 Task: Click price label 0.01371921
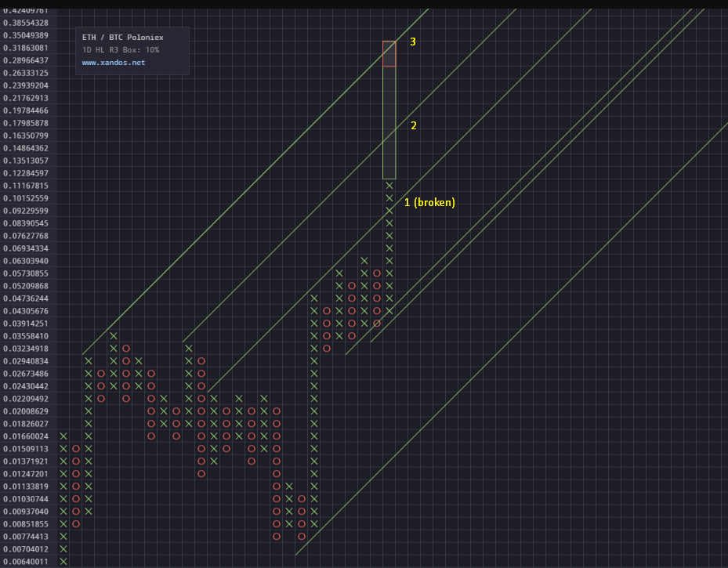(x=26, y=461)
